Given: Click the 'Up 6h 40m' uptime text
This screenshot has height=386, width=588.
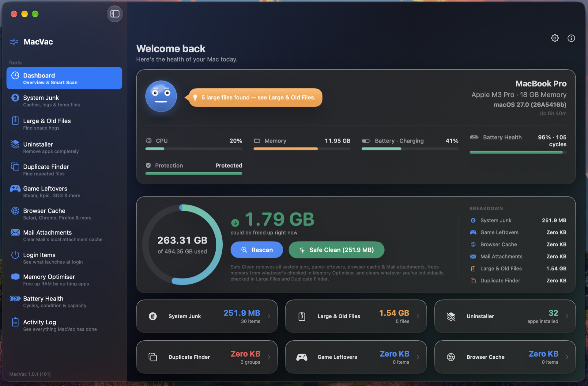Looking at the screenshot, I should coord(553,113).
